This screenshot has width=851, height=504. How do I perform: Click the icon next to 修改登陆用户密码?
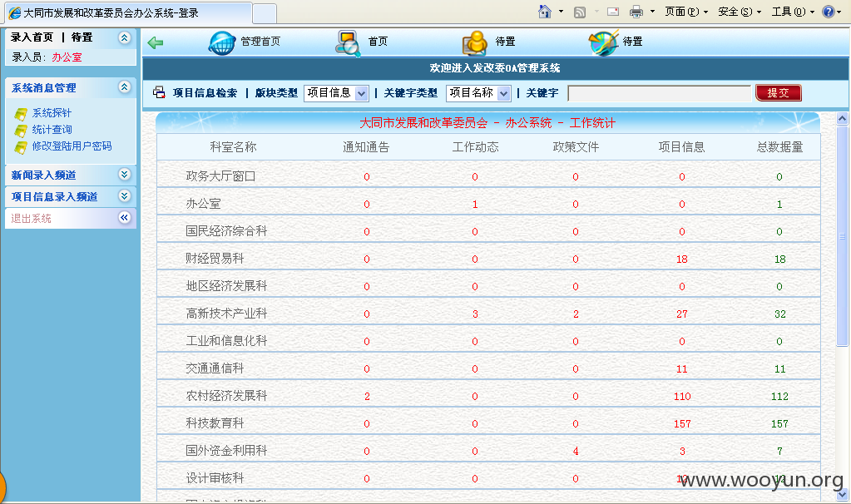coord(21,147)
